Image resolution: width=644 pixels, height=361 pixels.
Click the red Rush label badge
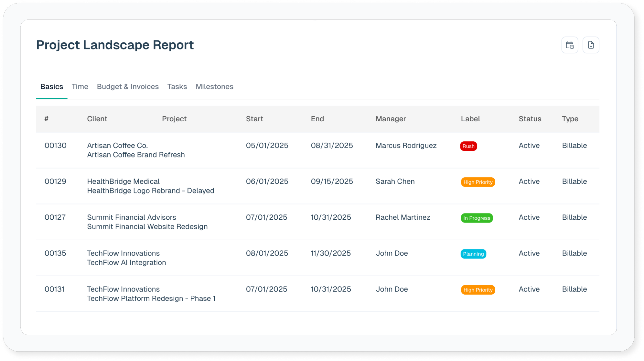point(468,146)
